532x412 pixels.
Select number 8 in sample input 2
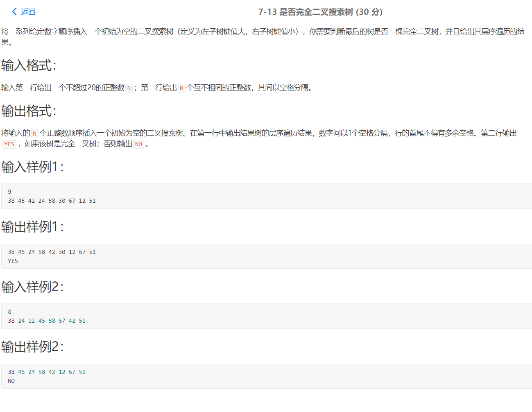click(9, 311)
